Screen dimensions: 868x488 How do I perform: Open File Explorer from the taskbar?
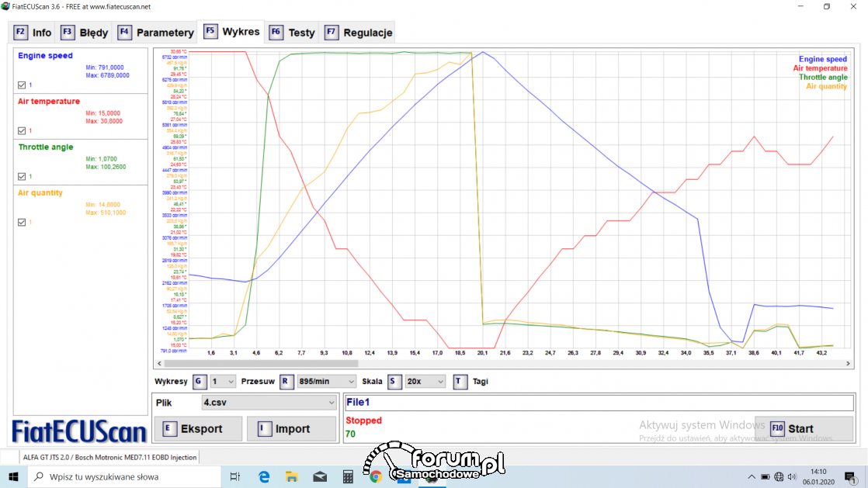[x=292, y=476]
